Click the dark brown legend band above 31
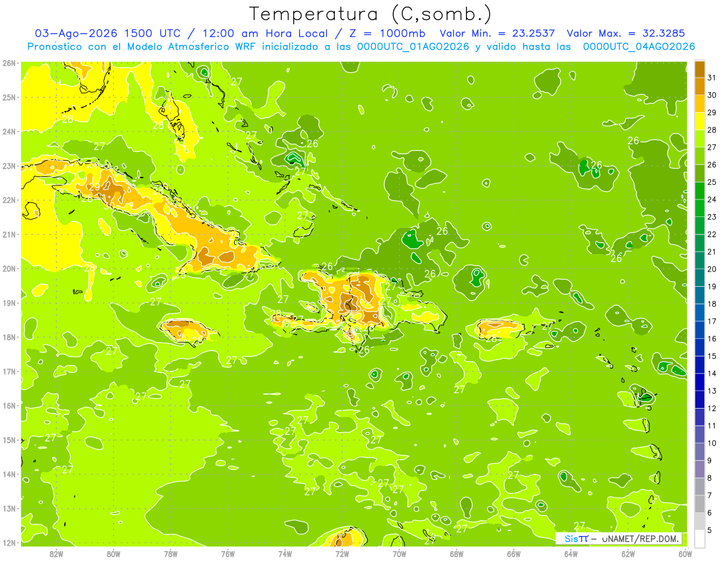 coord(699,69)
